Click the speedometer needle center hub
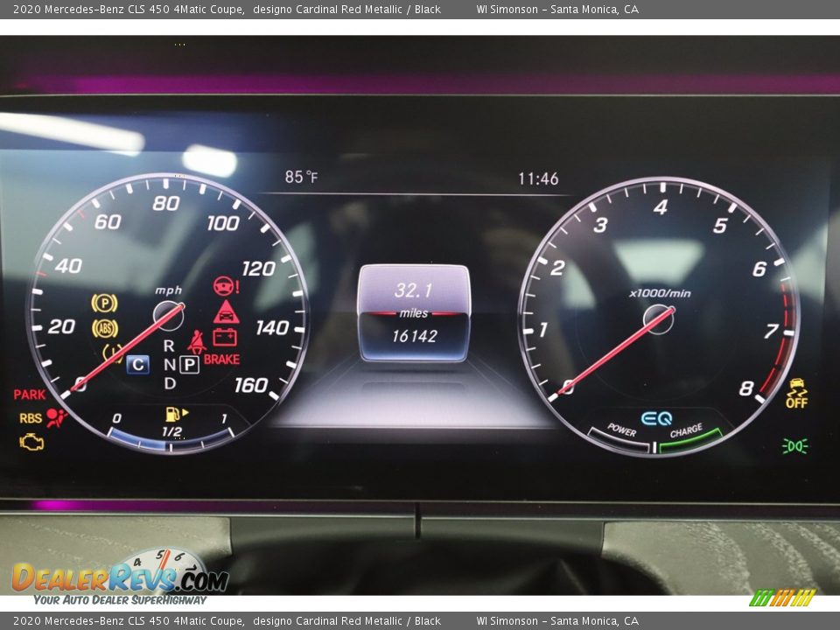 coord(168,316)
